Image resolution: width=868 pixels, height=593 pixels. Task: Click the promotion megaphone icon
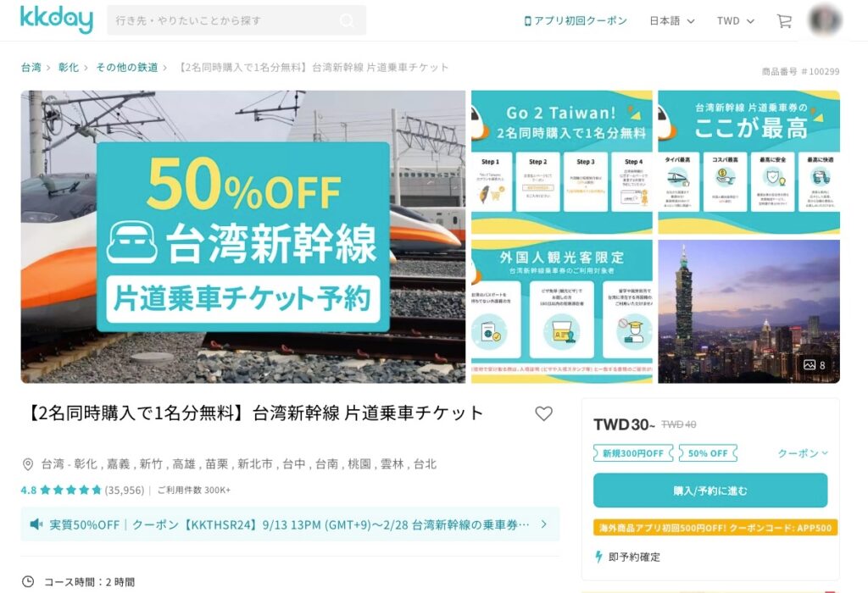tap(36, 524)
